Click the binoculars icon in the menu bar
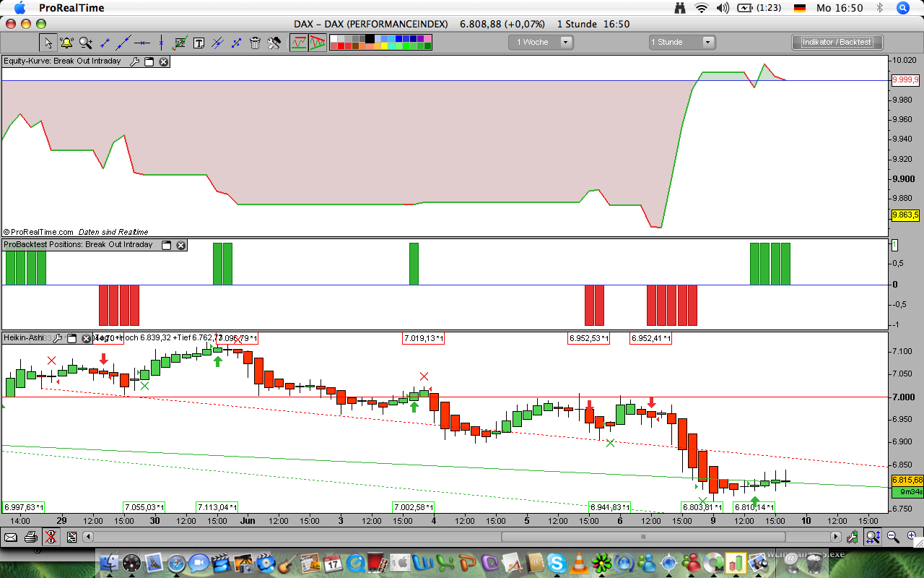Image resolution: width=924 pixels, height=578 pixels. pos(679,8)
